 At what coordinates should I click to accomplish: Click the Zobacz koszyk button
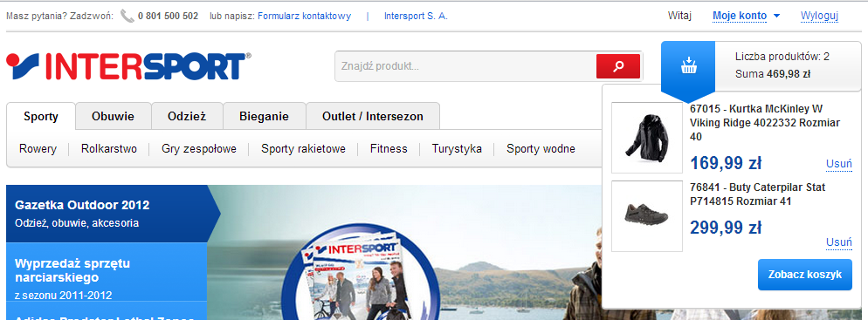click(805, 275)
